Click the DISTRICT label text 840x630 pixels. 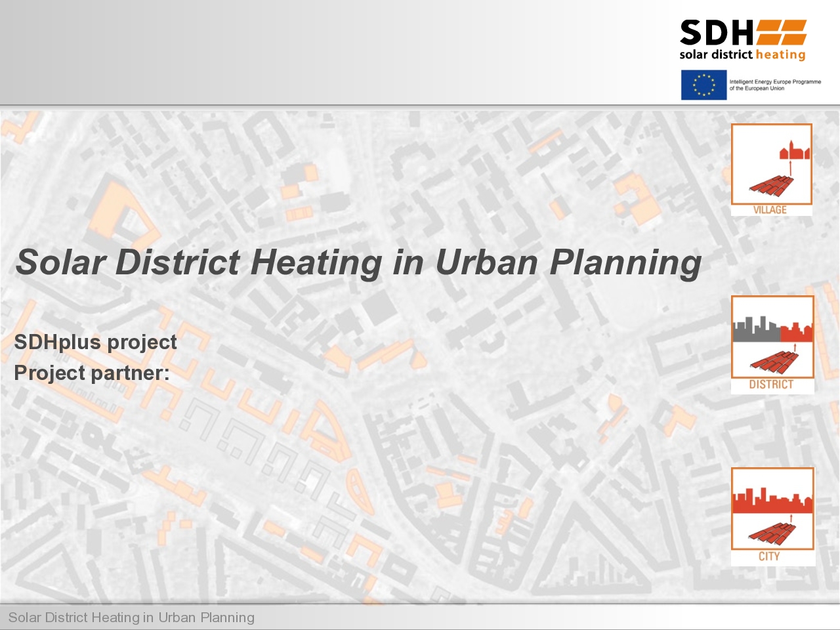(771, 385)
